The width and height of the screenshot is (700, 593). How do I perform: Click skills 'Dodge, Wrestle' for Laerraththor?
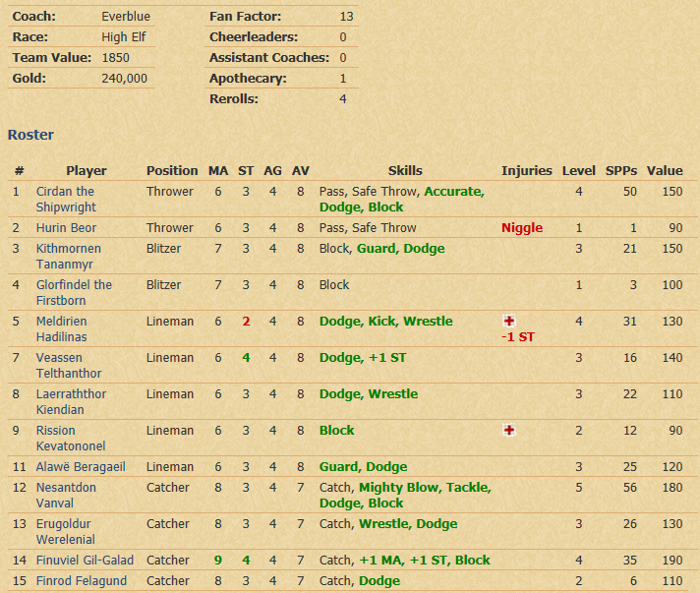pos(369,393)
